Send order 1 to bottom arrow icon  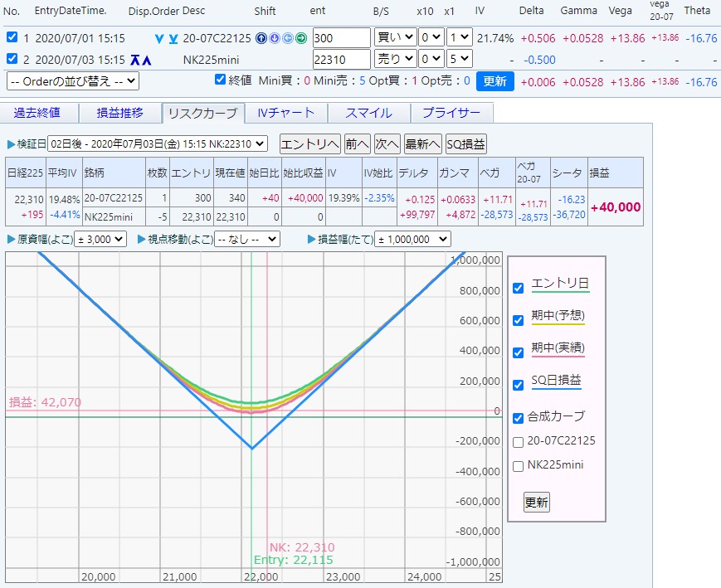tap(173, 39)
